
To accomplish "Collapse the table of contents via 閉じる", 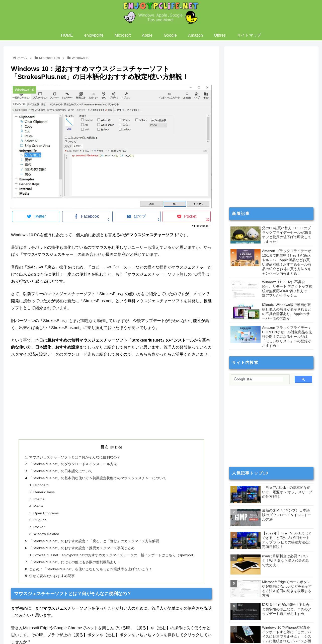I will click(x=116, y=447).
